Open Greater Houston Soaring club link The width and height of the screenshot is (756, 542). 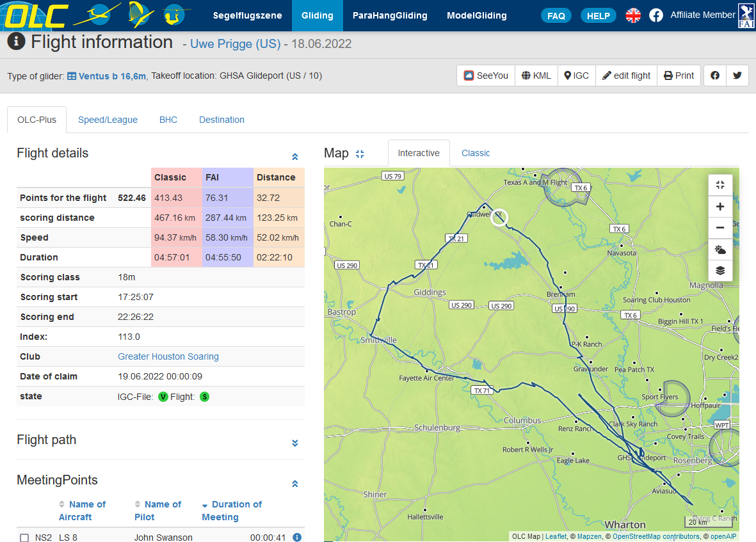click(168, 356)
